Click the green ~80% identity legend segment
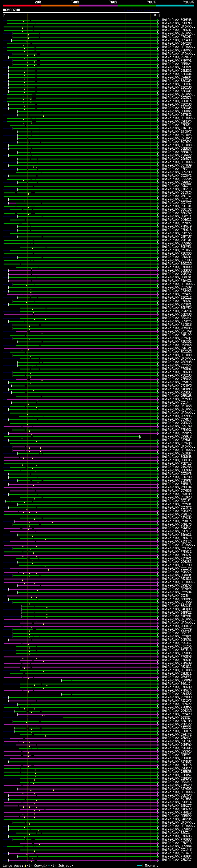Screen dimensions: 197x868 137,6
